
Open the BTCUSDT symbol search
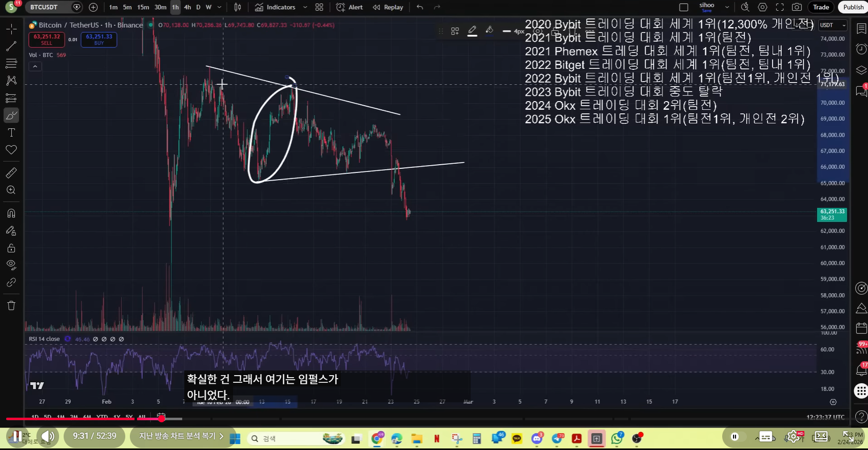[x=45, y=7]
